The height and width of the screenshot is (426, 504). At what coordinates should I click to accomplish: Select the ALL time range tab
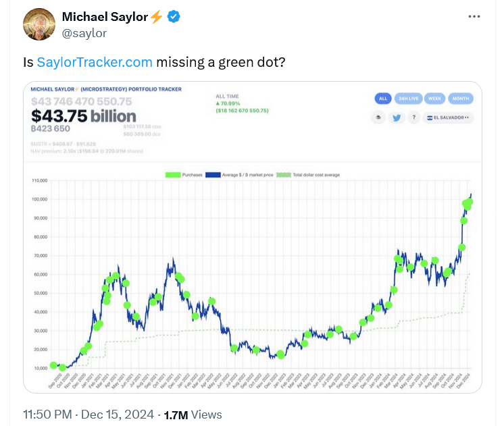coord(382,99)
